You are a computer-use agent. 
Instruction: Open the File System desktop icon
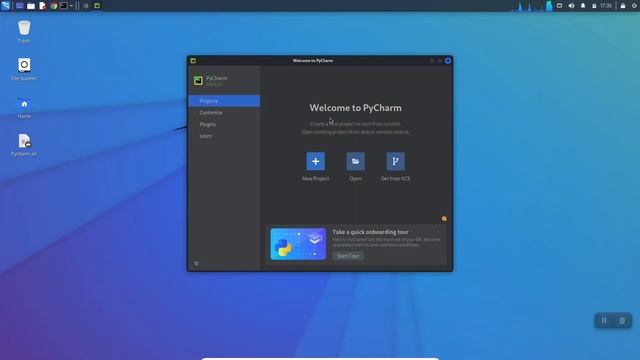pyautogui.click(x=24, y=65)
